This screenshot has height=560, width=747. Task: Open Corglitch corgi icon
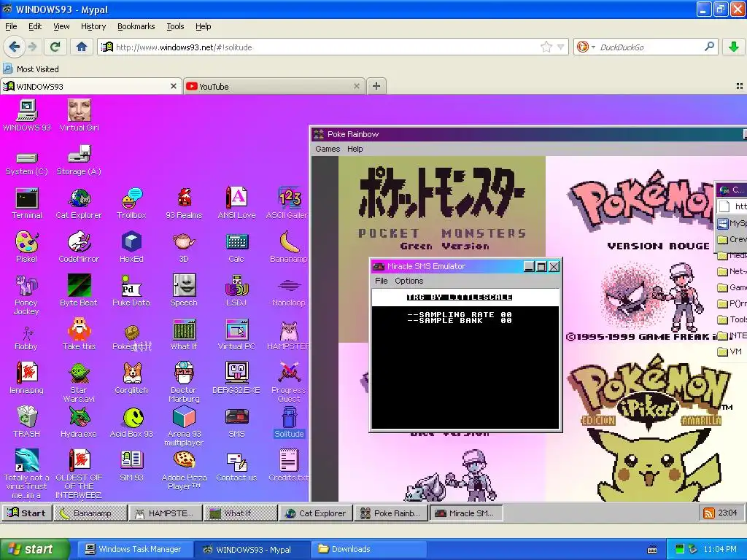coord(131,378)
